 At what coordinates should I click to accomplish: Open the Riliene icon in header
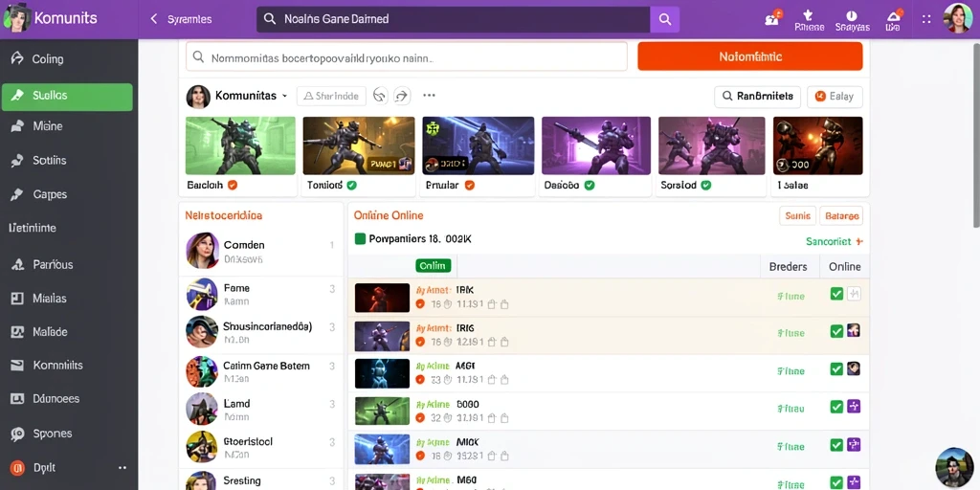tap(808, 21)
